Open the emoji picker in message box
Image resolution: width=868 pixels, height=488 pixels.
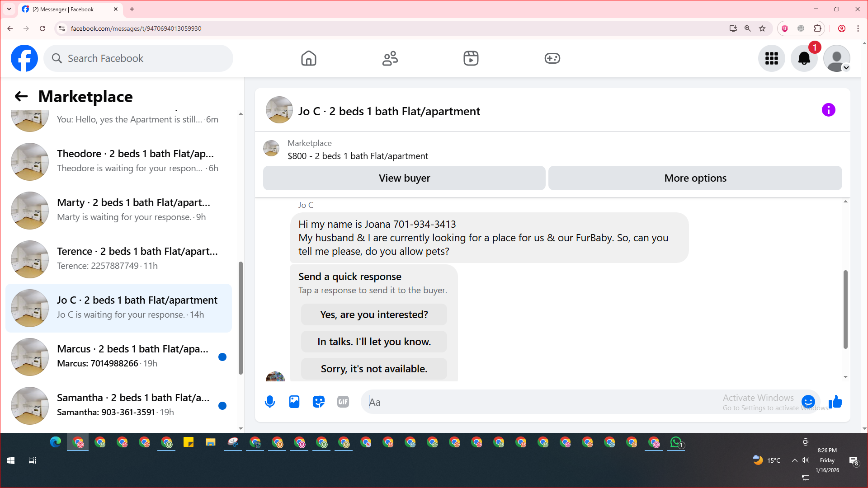[x=808, y=402]
